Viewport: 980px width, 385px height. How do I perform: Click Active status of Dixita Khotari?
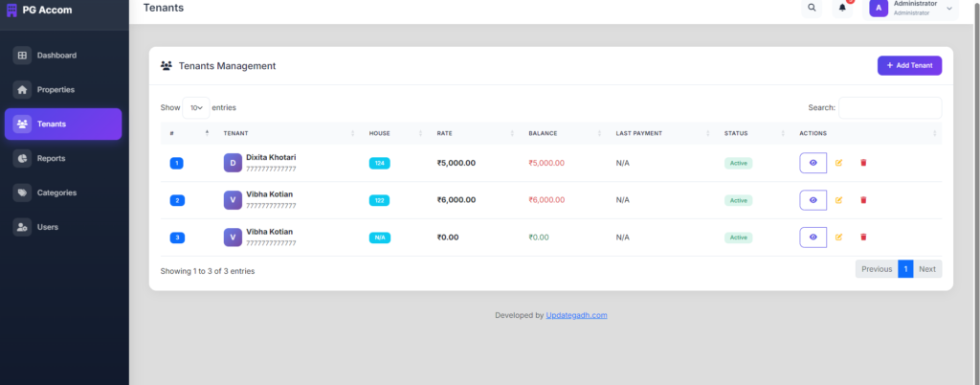coord(738,163)
